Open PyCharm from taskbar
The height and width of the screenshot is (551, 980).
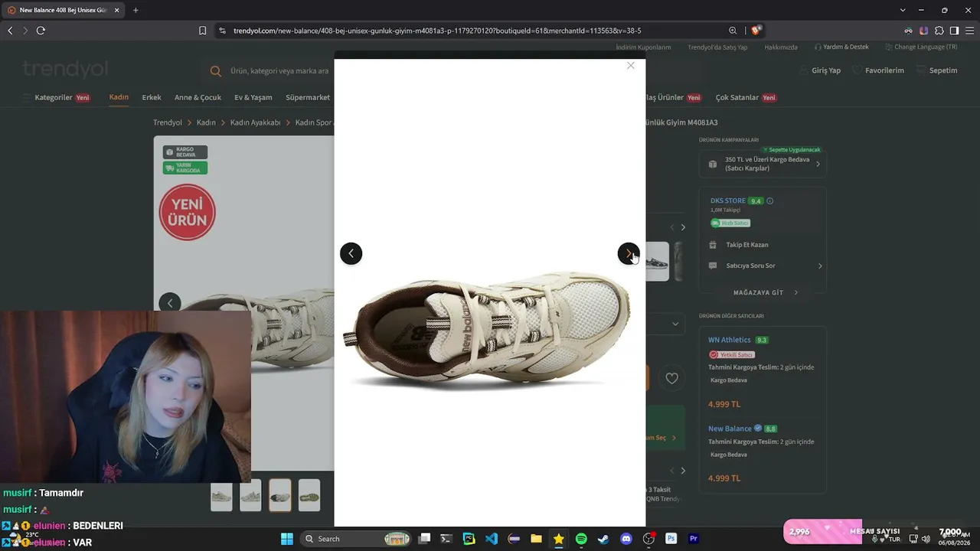[469, 539]
